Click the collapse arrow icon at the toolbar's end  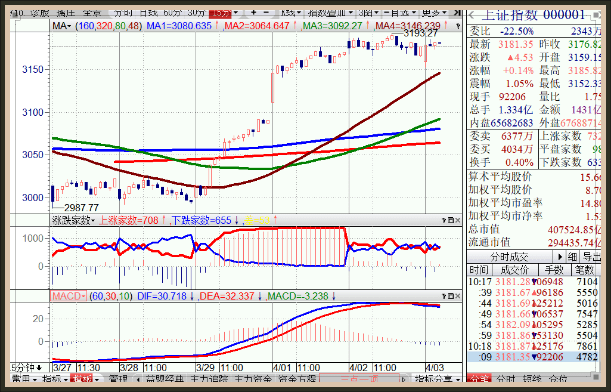(x=457, y=13)
